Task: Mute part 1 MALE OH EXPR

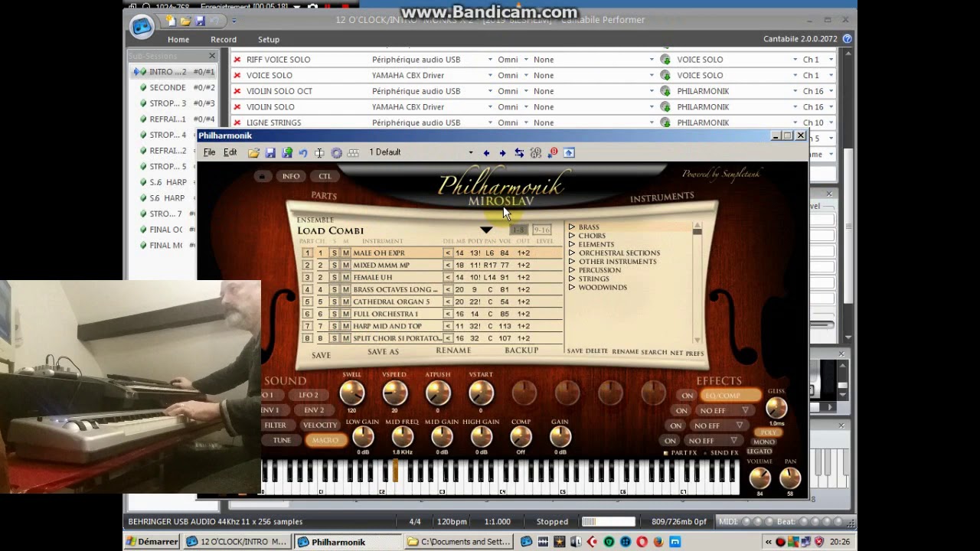Action: [x=345, y=253]
